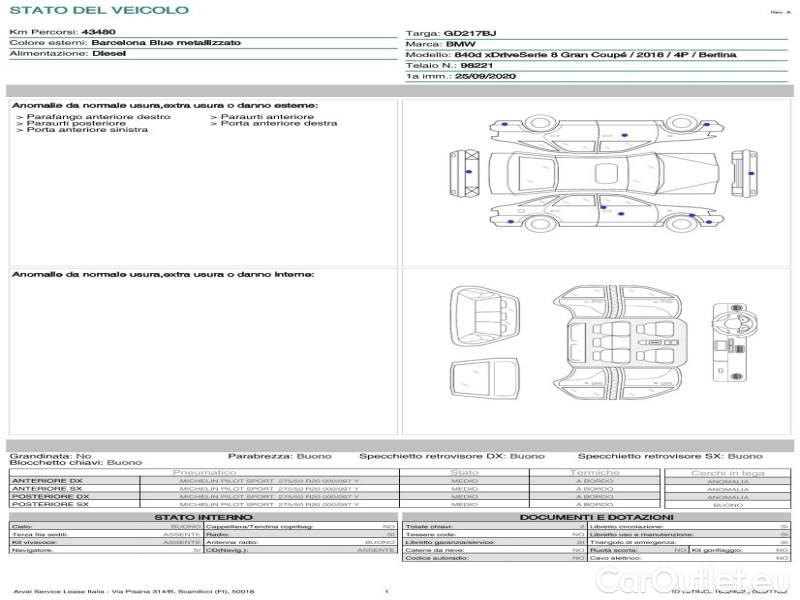Click the lower side-view car diagram
800x600 pixels.
point(606,213)
